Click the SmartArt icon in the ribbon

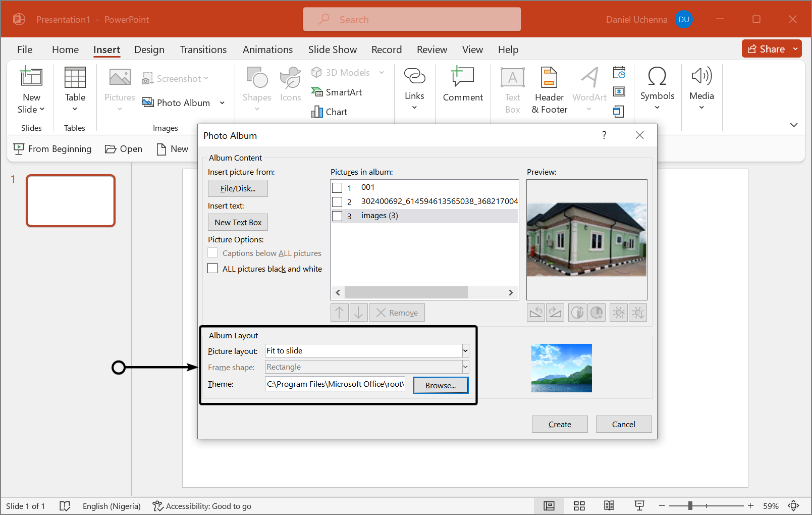coord(317,92)
